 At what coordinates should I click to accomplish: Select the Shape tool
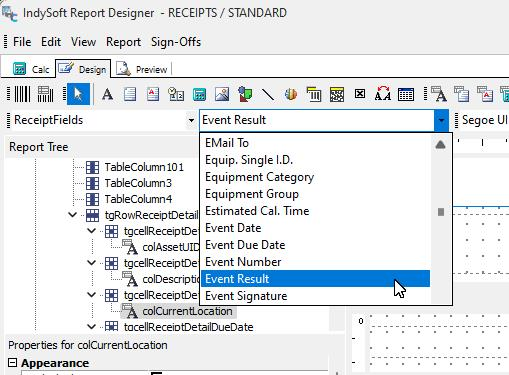coord(245,94)
